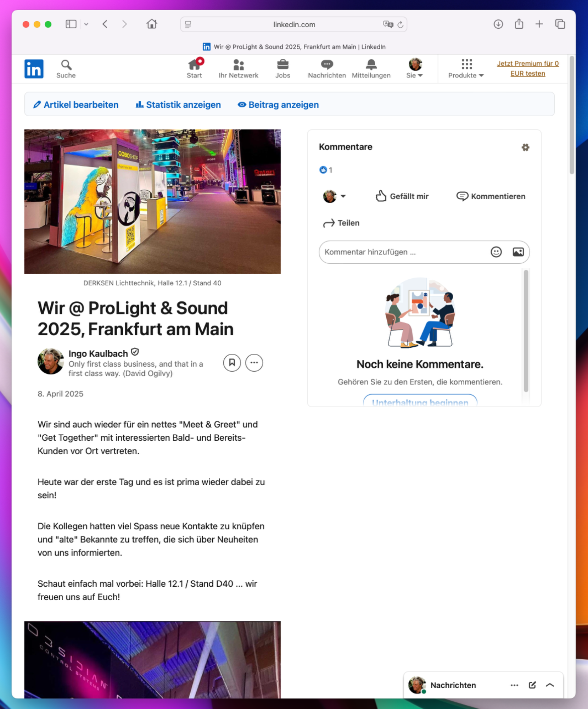
Task: Expand the Sie profile dropdown
Action: click(x=415, y=69)
